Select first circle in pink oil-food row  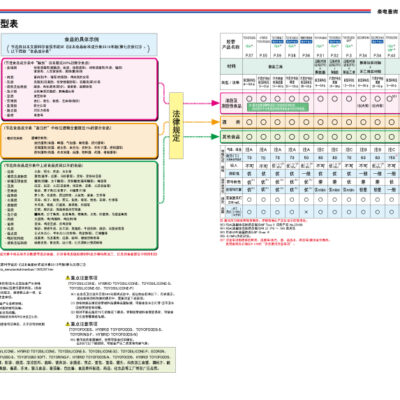249,99
